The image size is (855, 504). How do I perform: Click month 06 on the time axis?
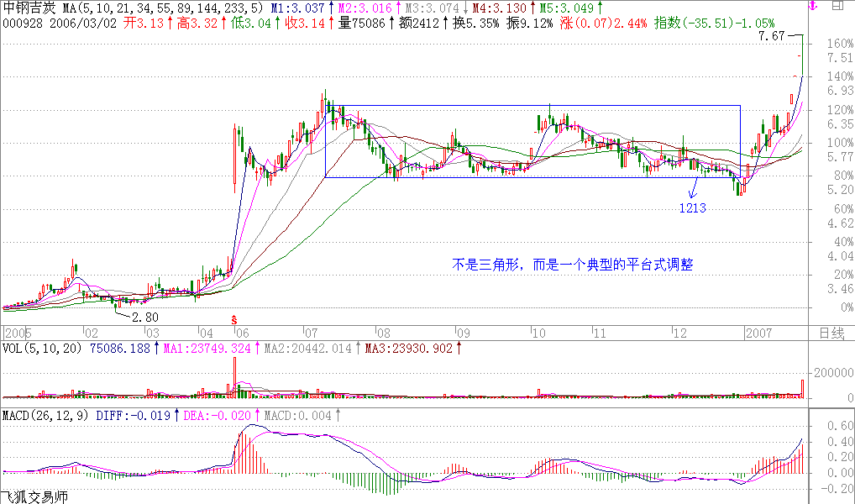click(242, 333)
